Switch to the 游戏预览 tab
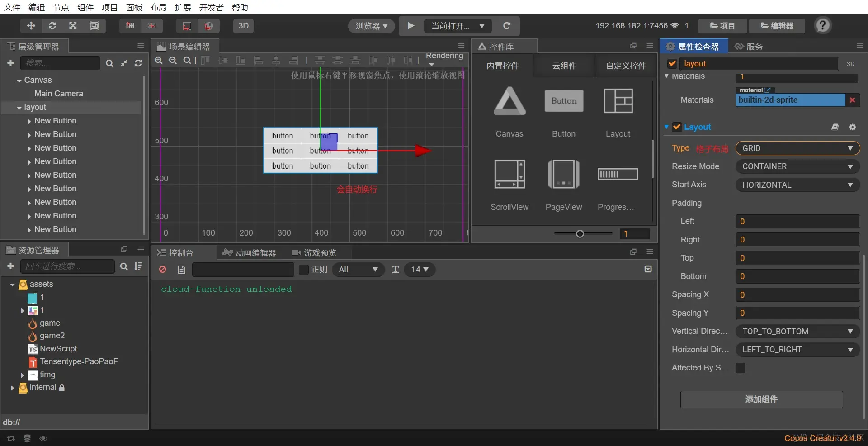The height and width of the screenshot is (446, 868). [x=315, y=253]
